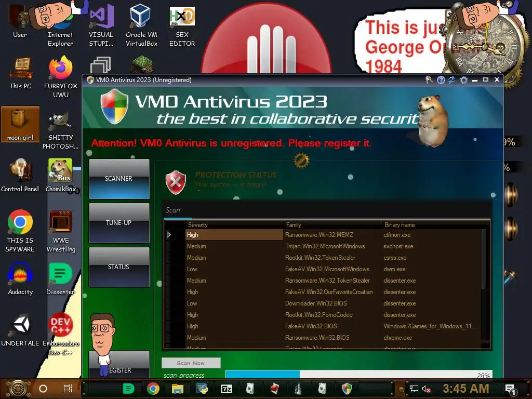The height and width of the screenshot is (399, 532).
Task: Click the steampunk Start button
Action: point(18,389)
